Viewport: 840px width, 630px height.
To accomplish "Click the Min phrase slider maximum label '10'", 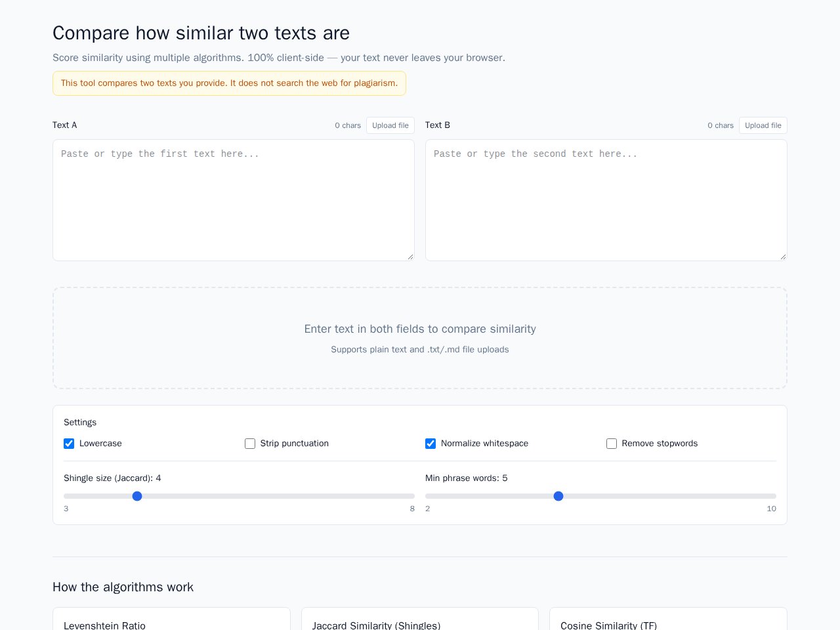I will [x=771, y=509].
